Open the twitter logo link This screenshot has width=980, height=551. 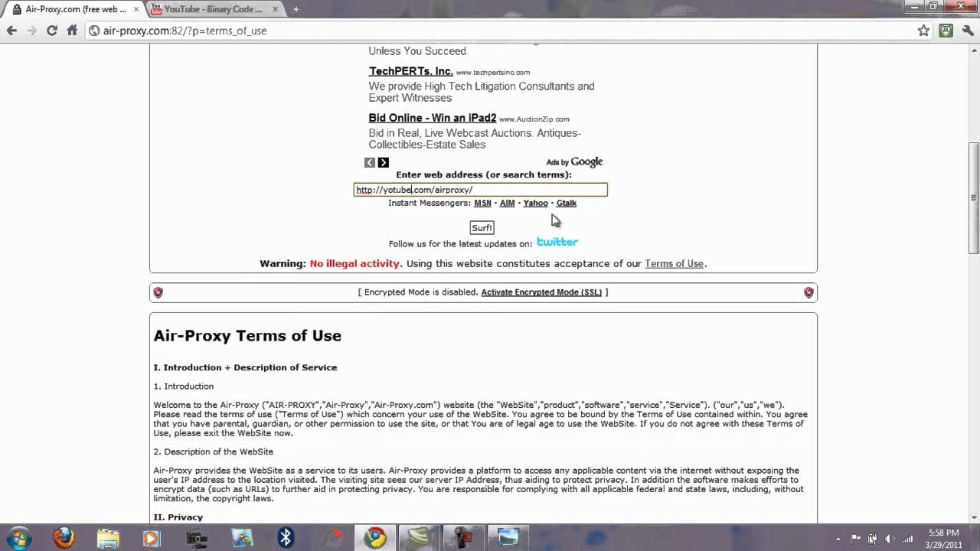557,242
